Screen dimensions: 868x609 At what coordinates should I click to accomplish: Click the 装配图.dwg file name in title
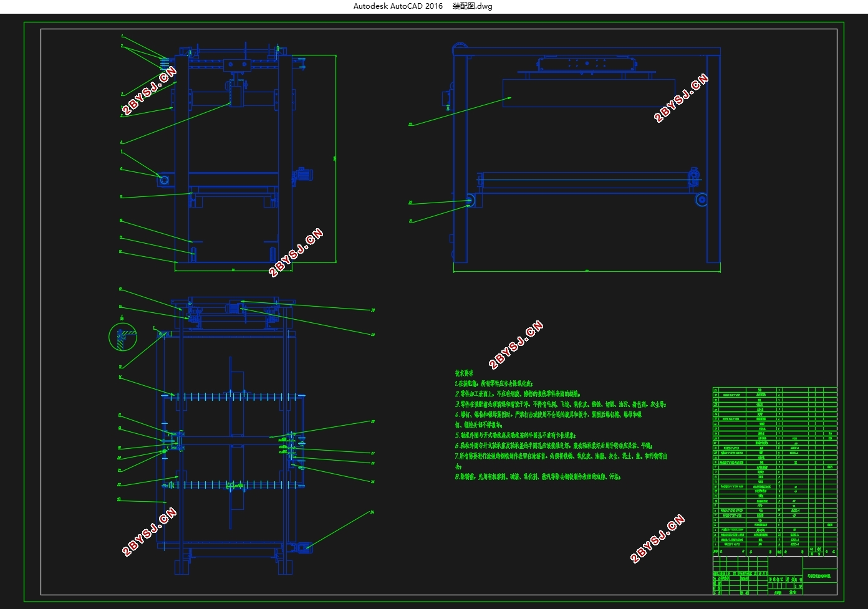coord(472,6)
